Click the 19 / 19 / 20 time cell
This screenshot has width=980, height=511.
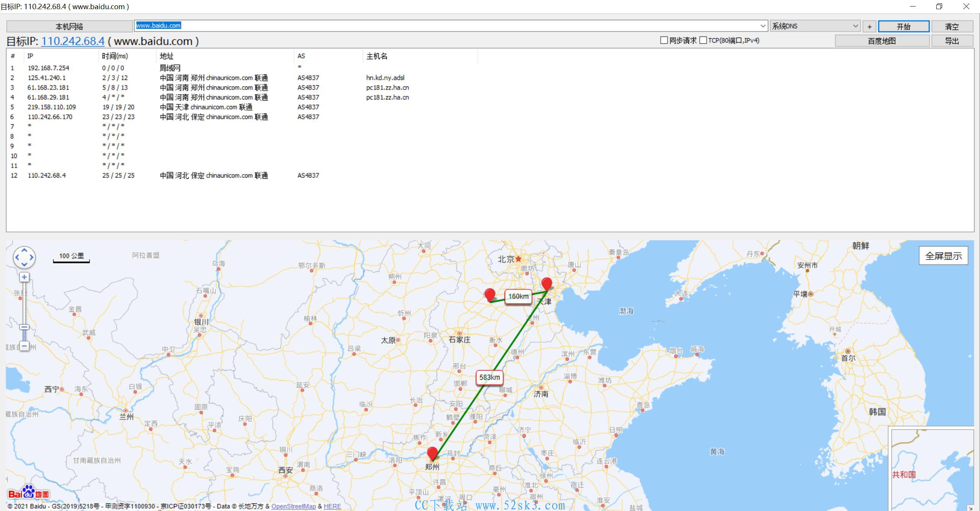coord(118,107)
